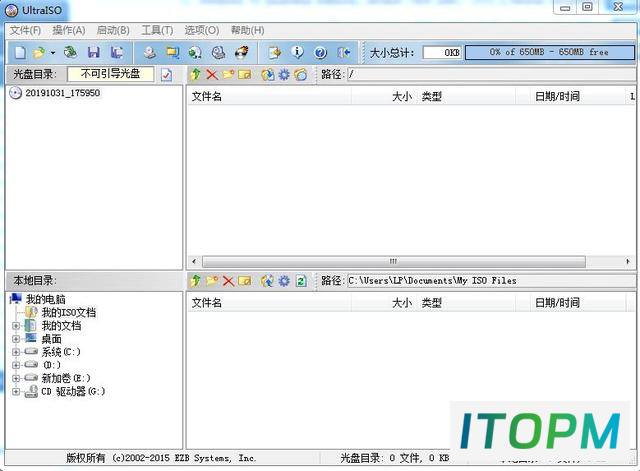Click the 0KB total size field
The width and height of the screenshot is (640, 471).
coord(442,52)
